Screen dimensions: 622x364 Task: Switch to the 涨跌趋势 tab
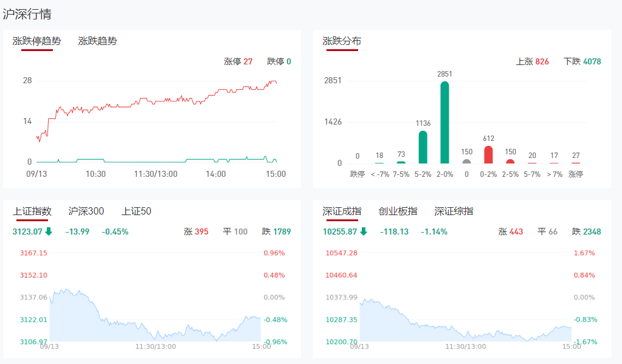coord(97,41)
